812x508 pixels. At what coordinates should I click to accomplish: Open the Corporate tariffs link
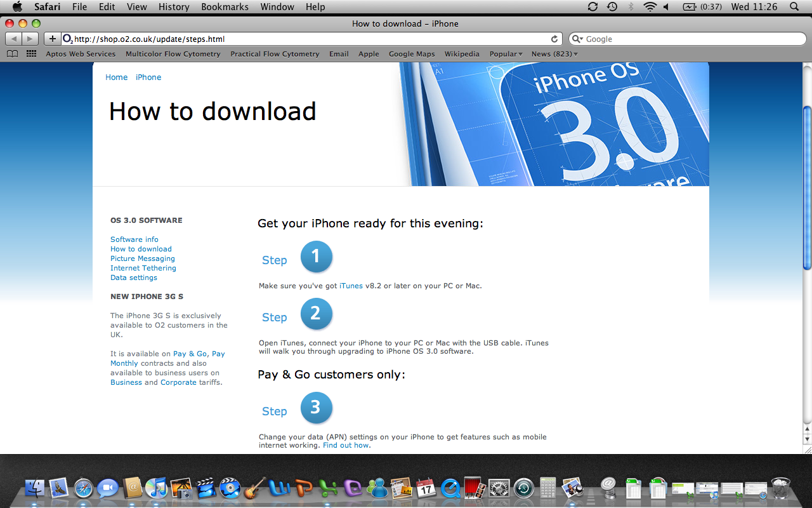tap(178, 382)
